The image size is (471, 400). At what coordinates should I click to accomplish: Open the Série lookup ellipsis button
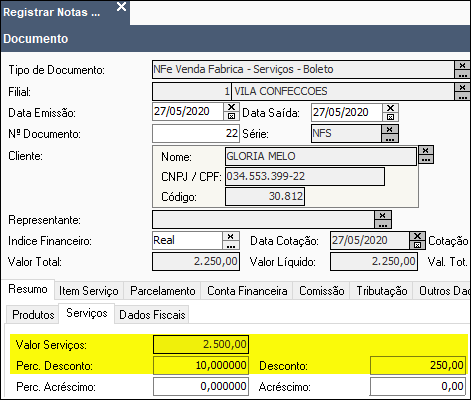(x=390, y=138)
